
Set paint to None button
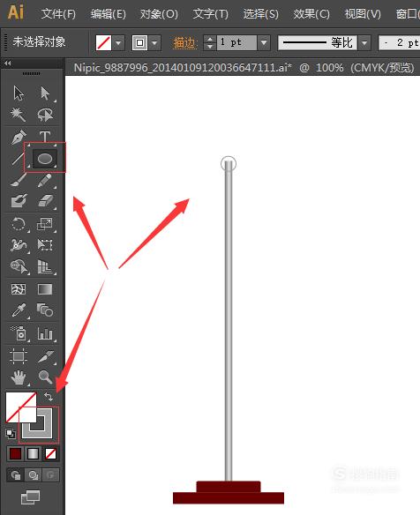coord(50,454)
